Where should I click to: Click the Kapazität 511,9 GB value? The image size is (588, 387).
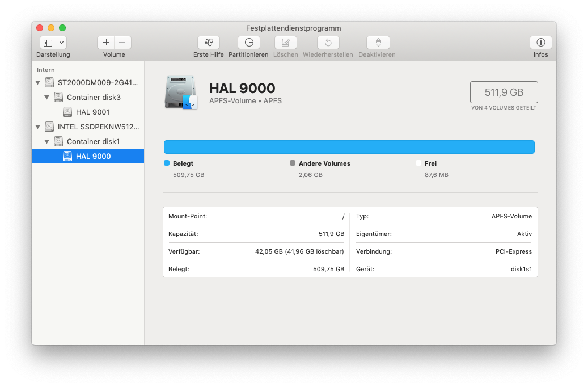[332, 234]
